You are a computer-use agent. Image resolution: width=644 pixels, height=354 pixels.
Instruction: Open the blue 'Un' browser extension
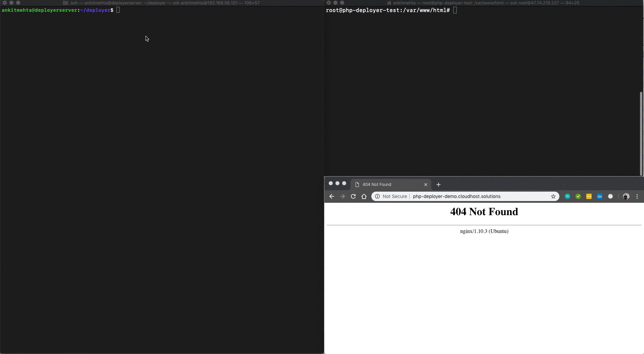coord(600,196)
